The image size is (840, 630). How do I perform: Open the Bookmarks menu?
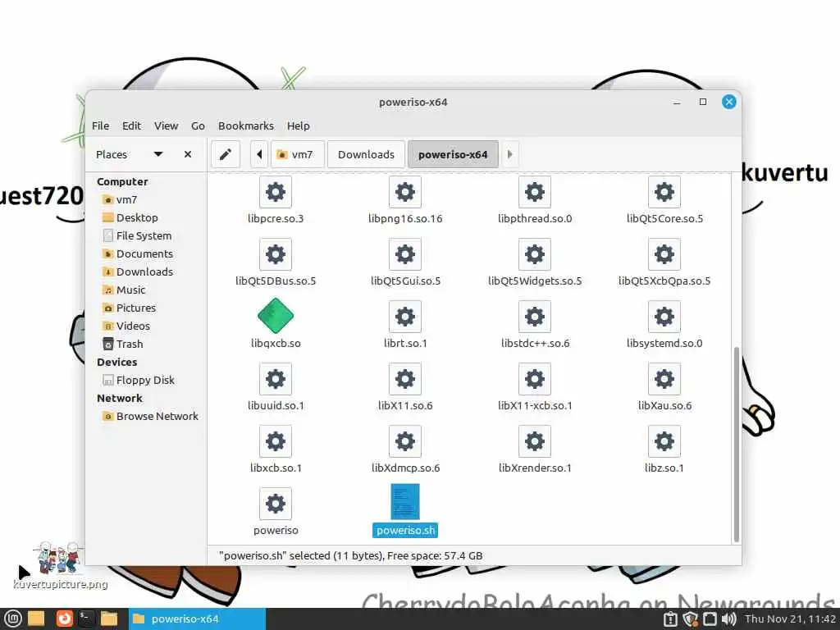246,126
